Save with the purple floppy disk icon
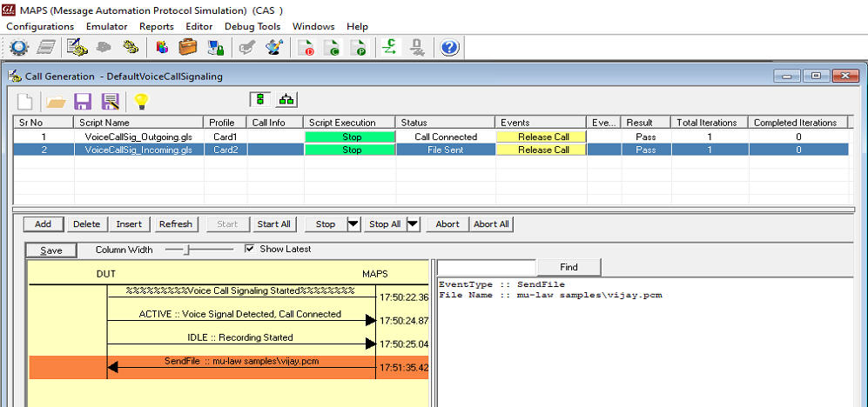The height and width of the screenshot is (407, 868). [83, 101]
